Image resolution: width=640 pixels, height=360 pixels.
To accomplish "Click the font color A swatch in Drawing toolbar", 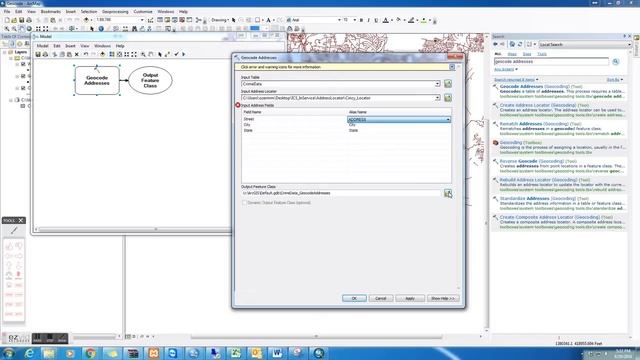I will coord(385,20).
